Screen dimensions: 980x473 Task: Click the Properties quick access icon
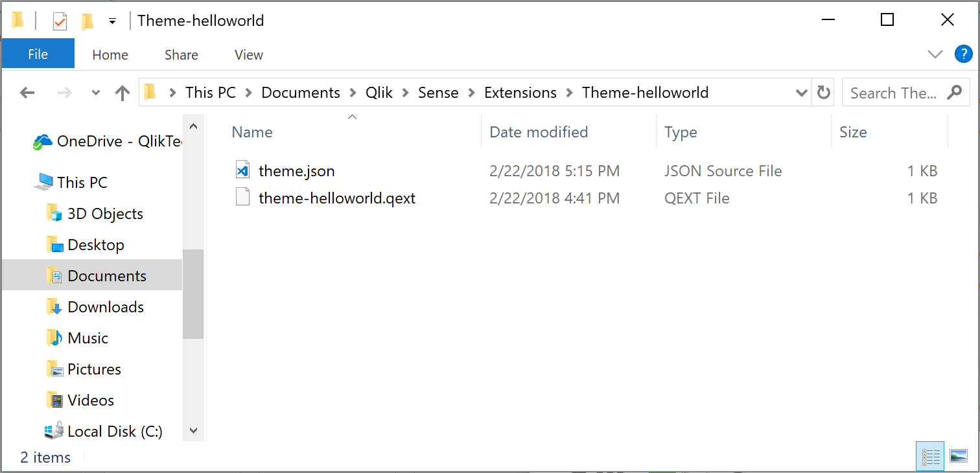pyautogui.click(x=60, y=21)
